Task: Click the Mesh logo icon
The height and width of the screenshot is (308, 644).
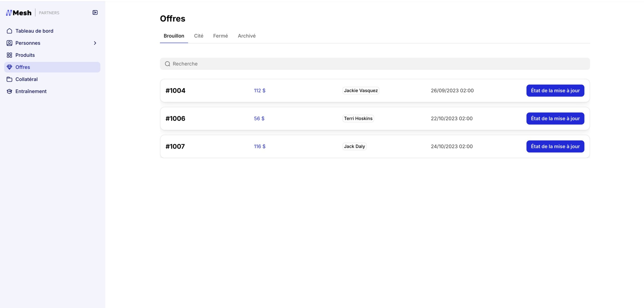Action: pos(9,13)
